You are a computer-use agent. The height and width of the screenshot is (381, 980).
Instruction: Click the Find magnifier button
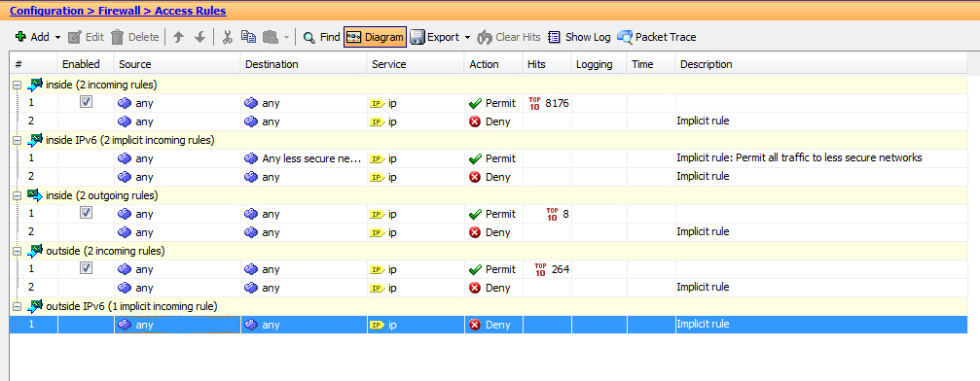point(321,38)
